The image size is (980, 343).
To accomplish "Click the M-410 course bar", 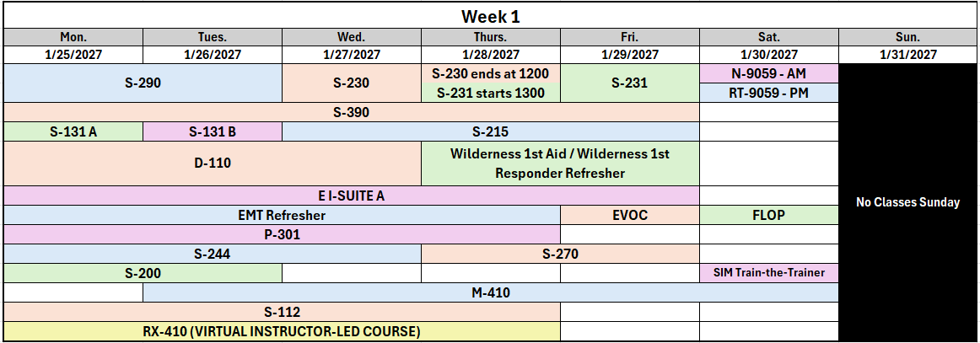I will 491,292.
